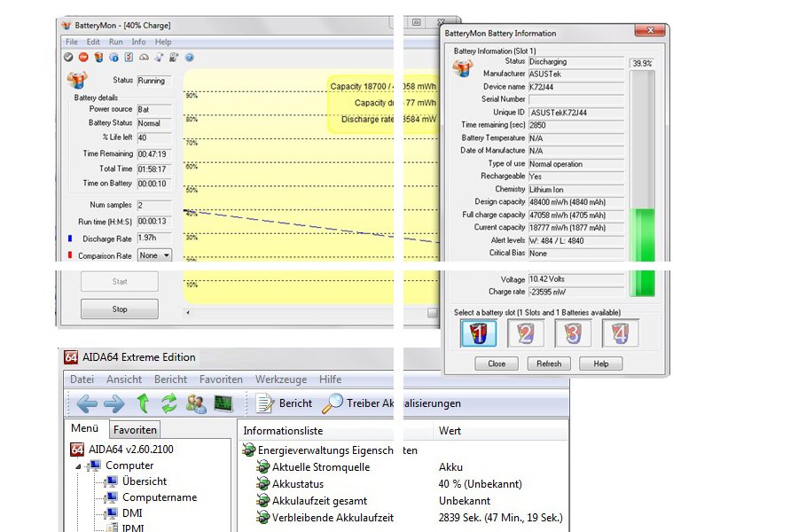The height and width of the screenshot is (532, 798).
Task: Click the Bericht report toolbar button
Action: pos(284,403)
